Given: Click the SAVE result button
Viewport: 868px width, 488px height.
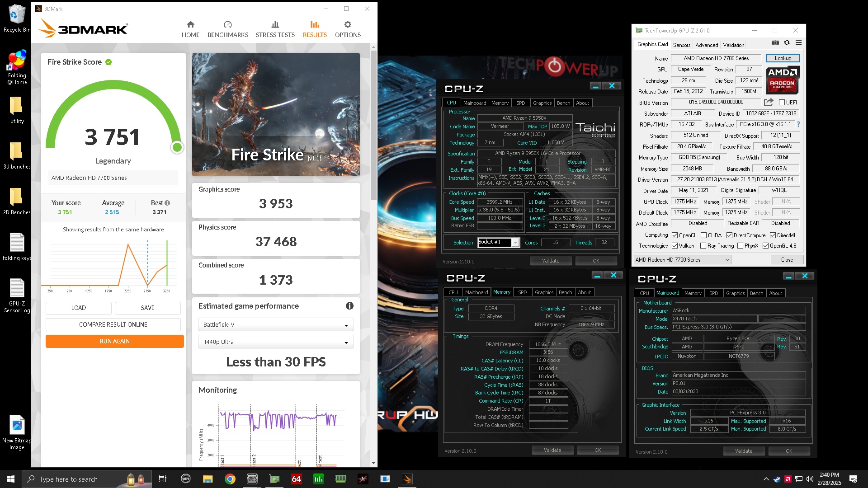Looking at the screenshot, I should click(147, 308).
